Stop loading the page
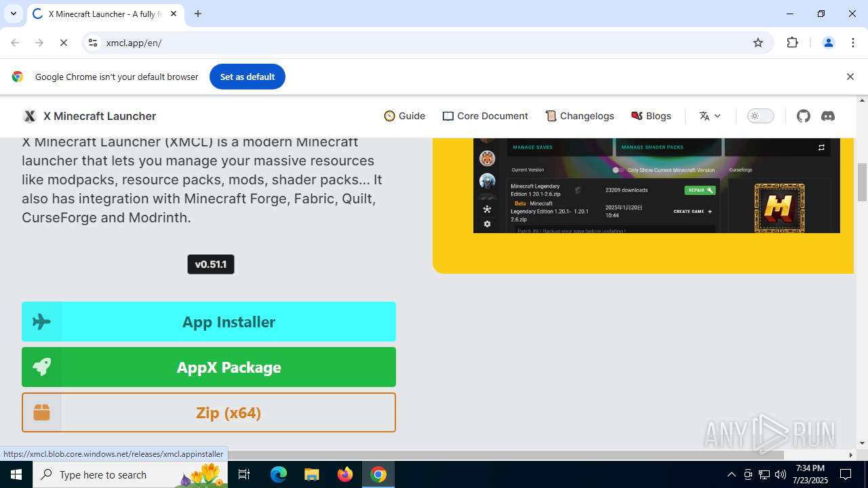Screen dimensions: 868x488 pyautogui.click(x=64, y=43)
